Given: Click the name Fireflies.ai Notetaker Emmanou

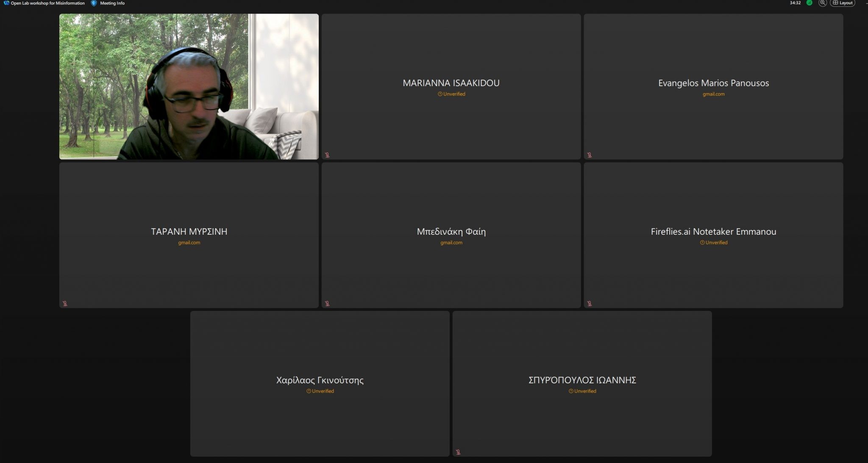Looking at the screenshot, I should click(x=713, y=231).
